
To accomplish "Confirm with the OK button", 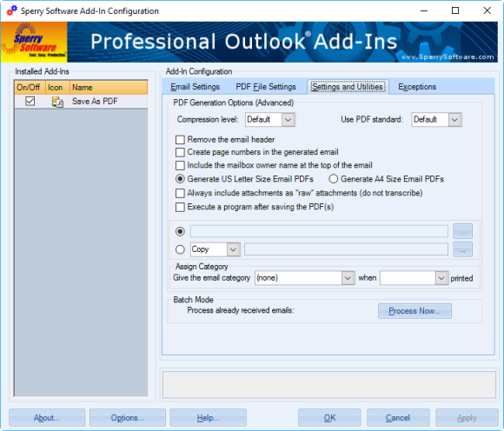I will (329, 417).
